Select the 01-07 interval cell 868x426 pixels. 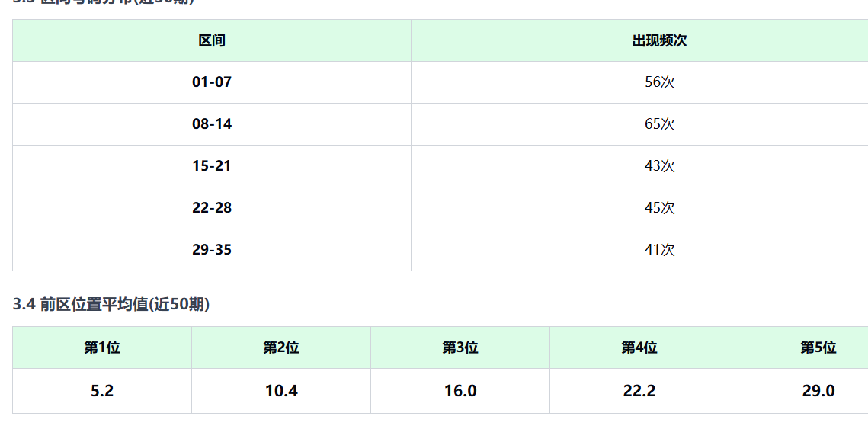coord(212,82)
